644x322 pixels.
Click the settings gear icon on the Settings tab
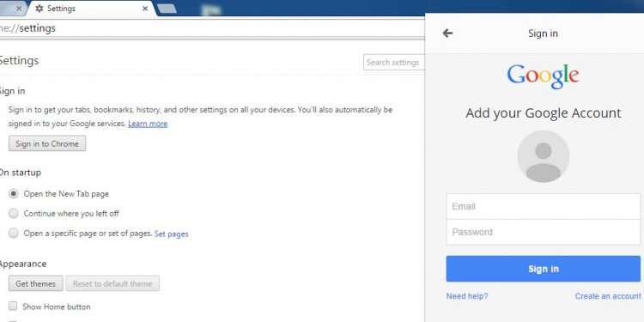pos(39,9)
